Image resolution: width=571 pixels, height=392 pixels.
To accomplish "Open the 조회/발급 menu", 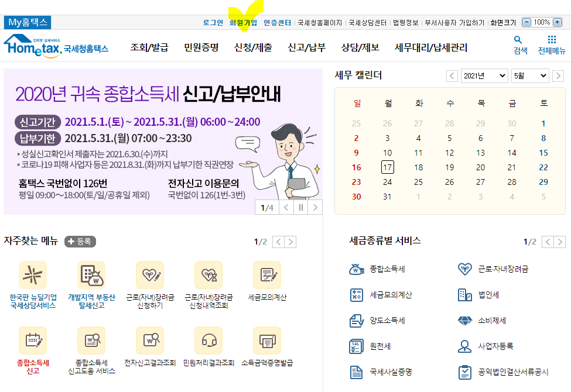I will 149,47.
